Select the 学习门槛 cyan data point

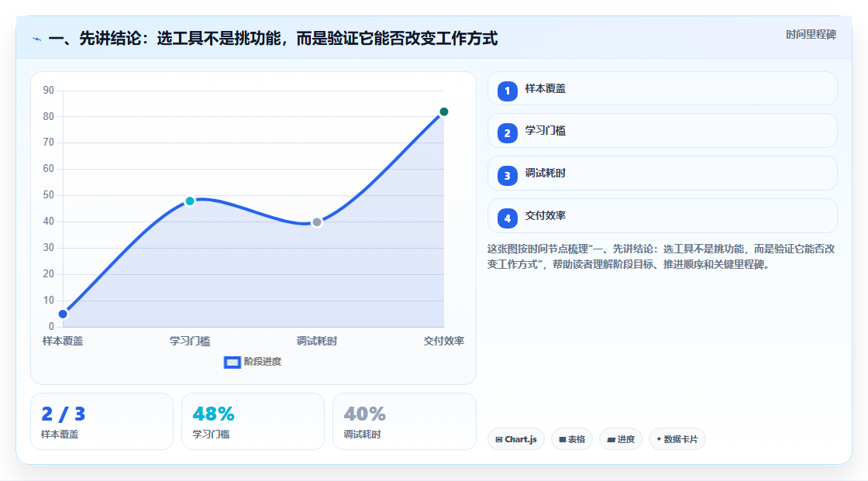click(x=190, y=201)
